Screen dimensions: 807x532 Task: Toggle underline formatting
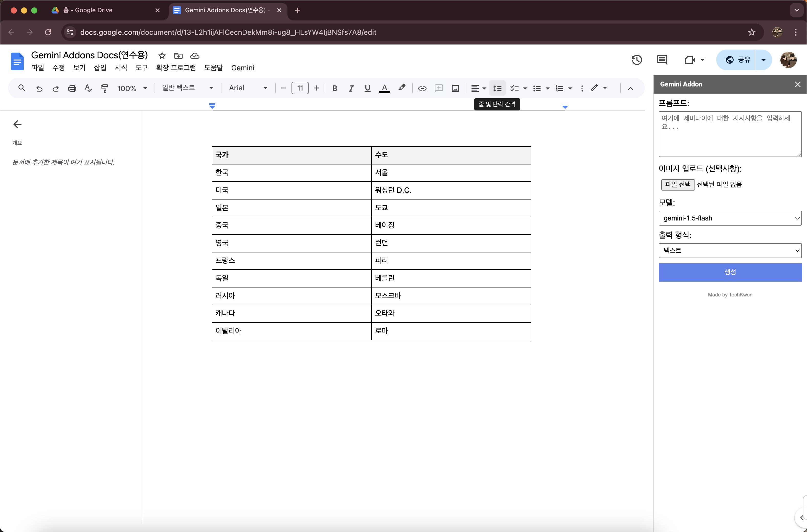pos(367,88)
